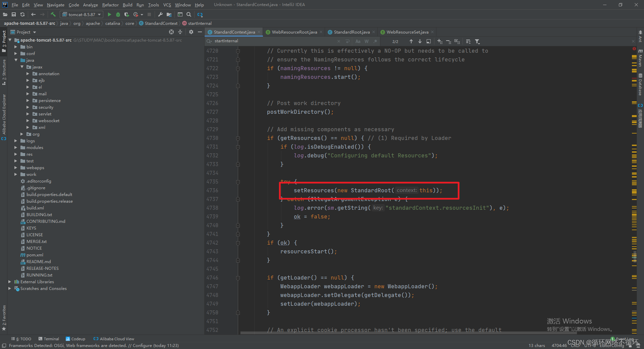Toggle match case in the search bar
Image resolution: width=644 pixels, height=349 pixels.
[358, 41]
